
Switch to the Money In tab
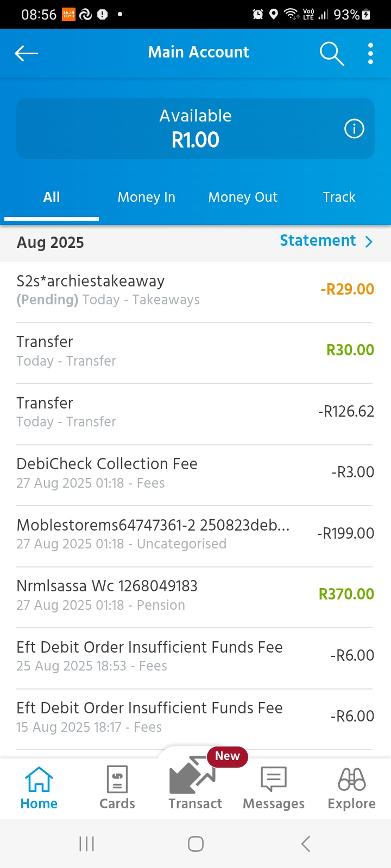(147, 197)
